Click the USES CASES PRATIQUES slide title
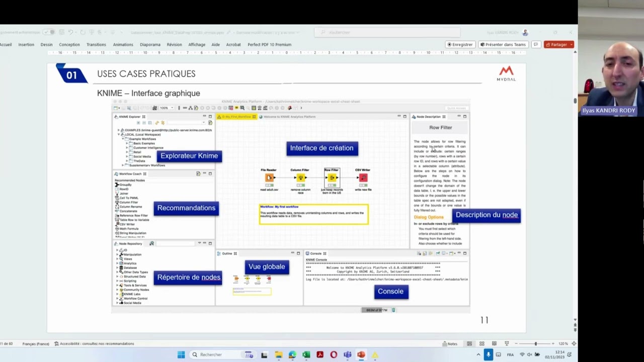Viewport: 644px width, 362px height. tap(146, 73)
